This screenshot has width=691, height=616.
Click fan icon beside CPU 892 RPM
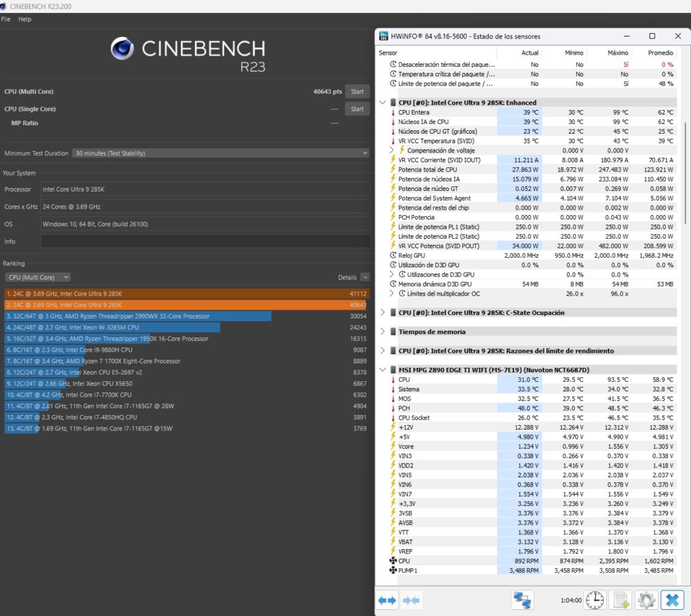tap(393, 561)
